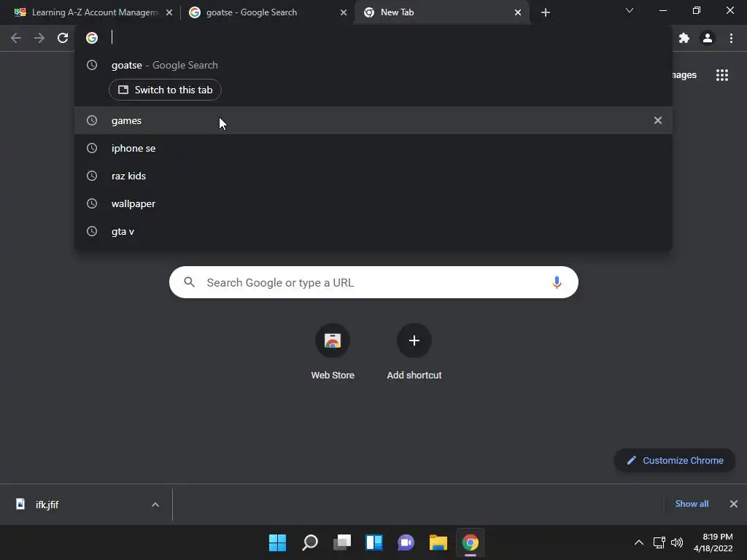This screenshot has width=747, height=560.
Task: Close the goatse Google Search tab
Action: 344,12
